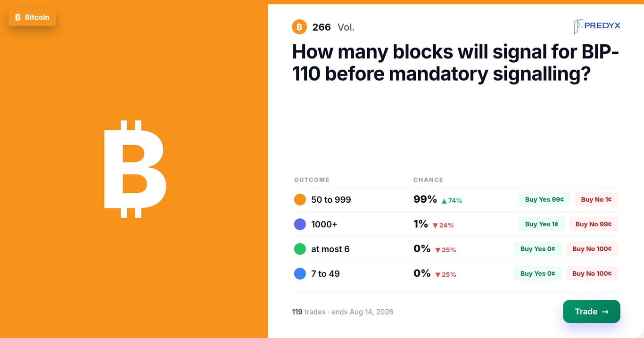Buy Yes 0¢ on at most 6
This screenshot has width=644, height=338.
pyautogui.click(x=538, y=248)
